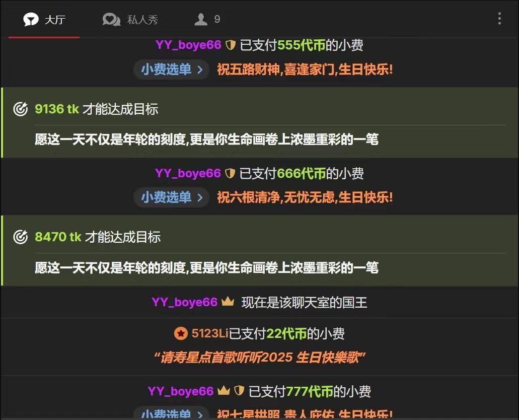Click shield badge in the 666代币 tip message
This screenshot has height=420, width=519.
[x=230, y=174]
